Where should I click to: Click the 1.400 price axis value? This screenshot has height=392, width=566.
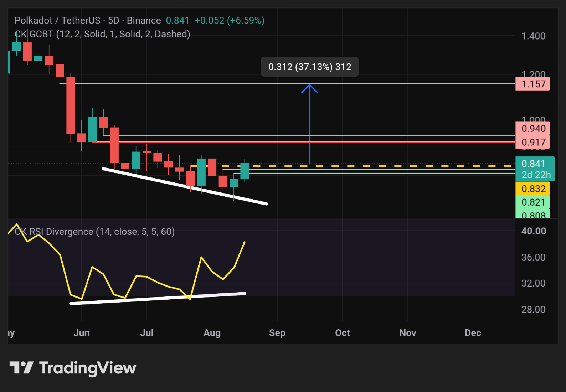click(533, 36)
